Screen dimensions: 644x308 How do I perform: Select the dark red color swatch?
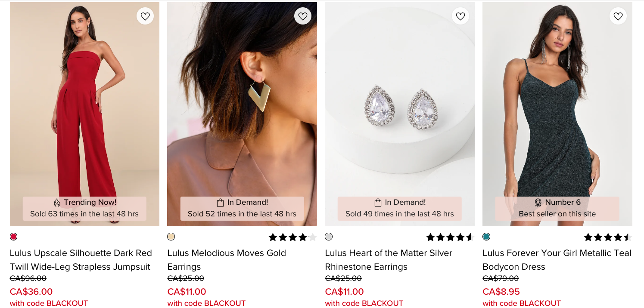pos(14,237)
